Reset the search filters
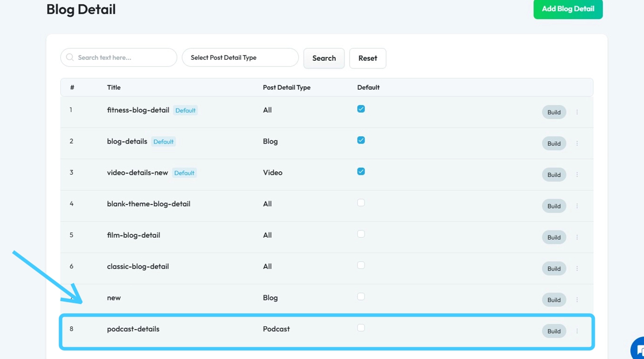Screen dimensions: 644x359 (x=367, y=58)
